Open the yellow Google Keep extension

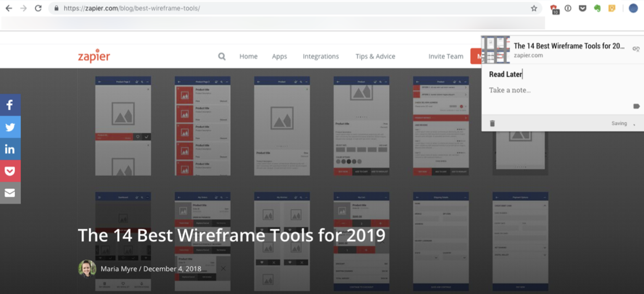(x=612, y=8)
